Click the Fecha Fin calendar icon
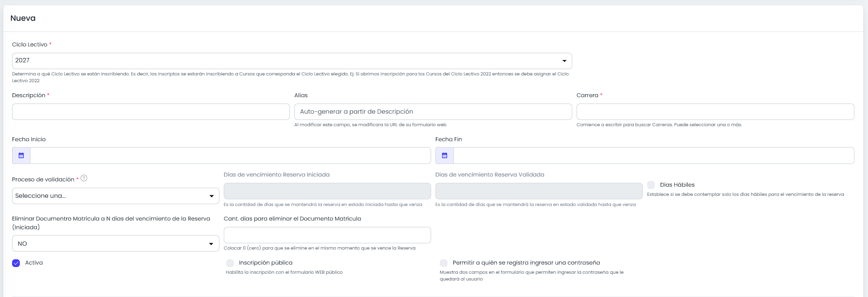The width and height of the screenshot is (868, 297). 445,156
